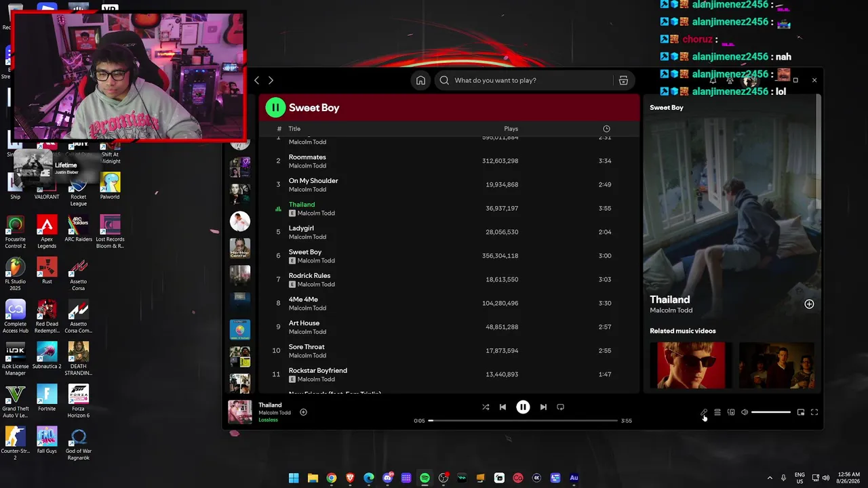Open the artist Malcolm Todd under Roommates

[x=307, y=166]
